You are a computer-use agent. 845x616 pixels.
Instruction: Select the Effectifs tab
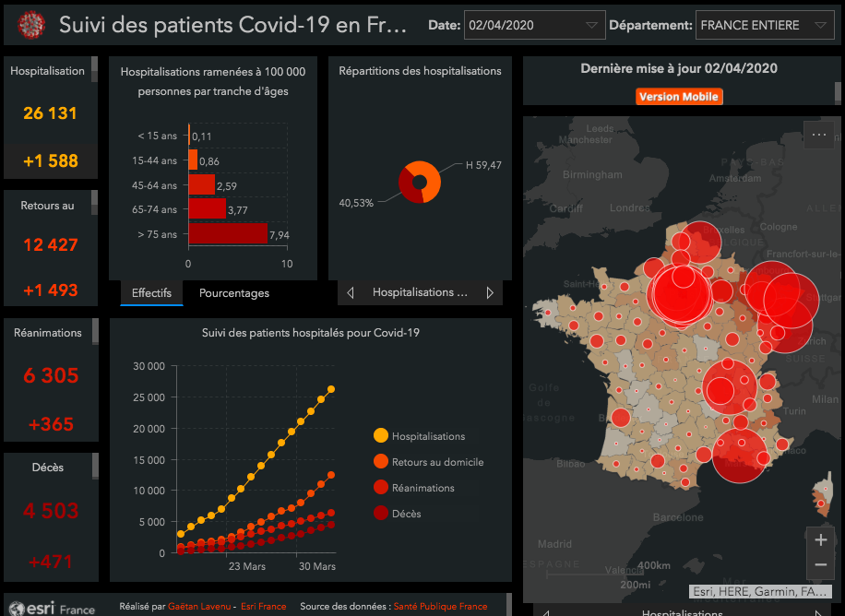click(x=151, y=293)
